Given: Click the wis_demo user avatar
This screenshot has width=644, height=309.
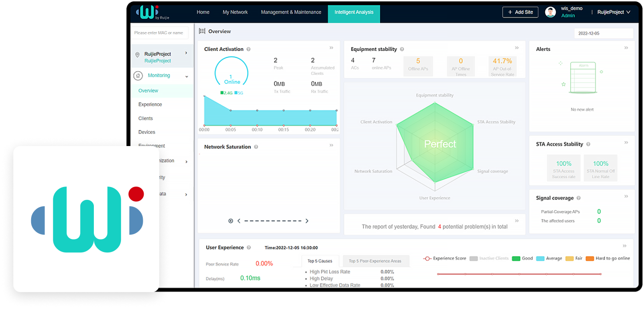Looking at the screenshot, I should [551, 12].
